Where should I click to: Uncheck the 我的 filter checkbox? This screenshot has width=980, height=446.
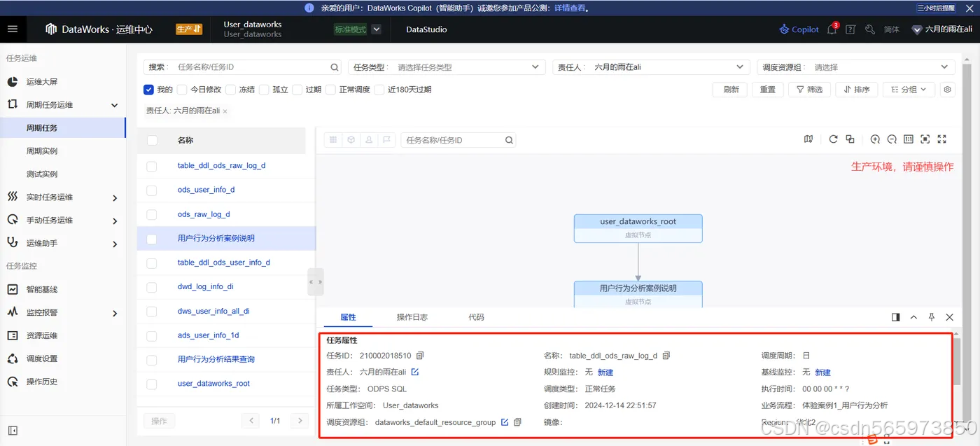148,89
